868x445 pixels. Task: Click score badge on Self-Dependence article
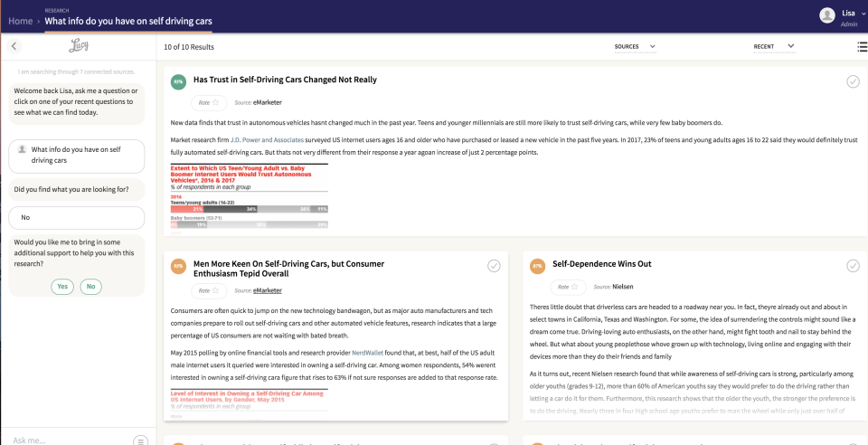pyautogui.click(x=537, y=266)
